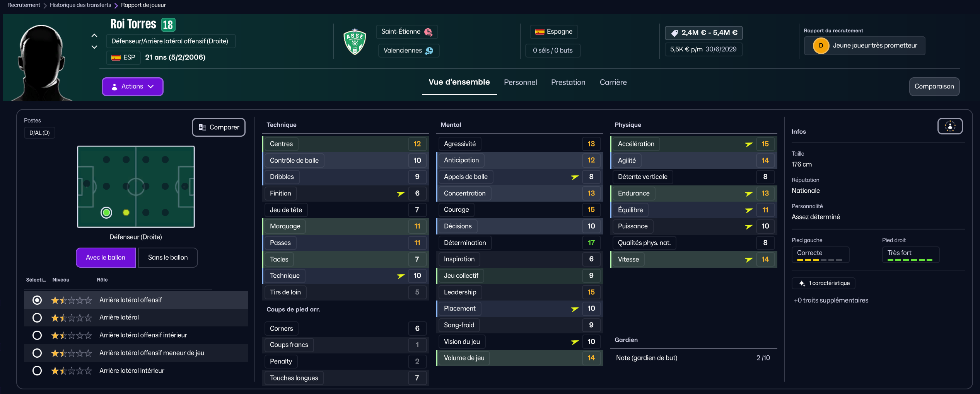Click the transfer icon beside Saint-Étienne
Image resolution: width=980 pixels, height=394 pixels.
coord(429,32)
